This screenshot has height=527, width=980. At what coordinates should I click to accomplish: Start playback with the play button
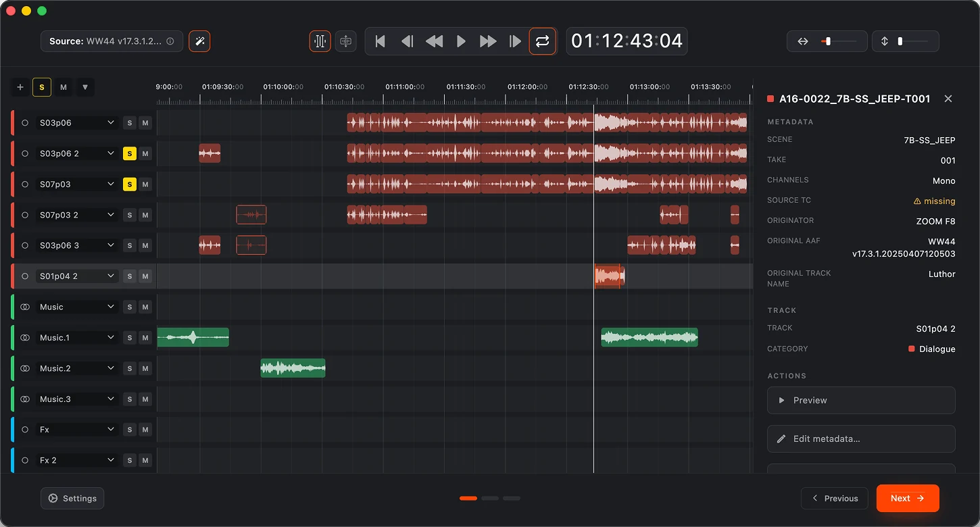click(x=462, y=41)
